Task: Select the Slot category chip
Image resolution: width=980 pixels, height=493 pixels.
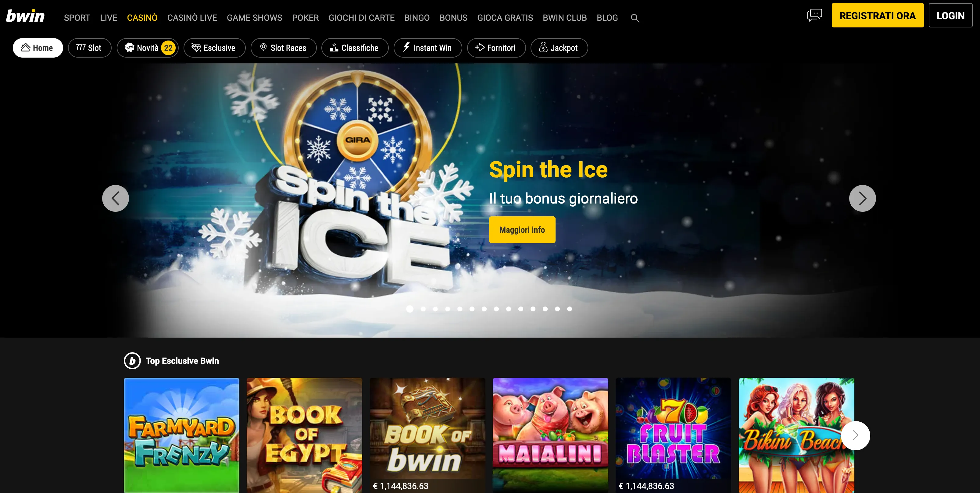Action: click(89, 48)
